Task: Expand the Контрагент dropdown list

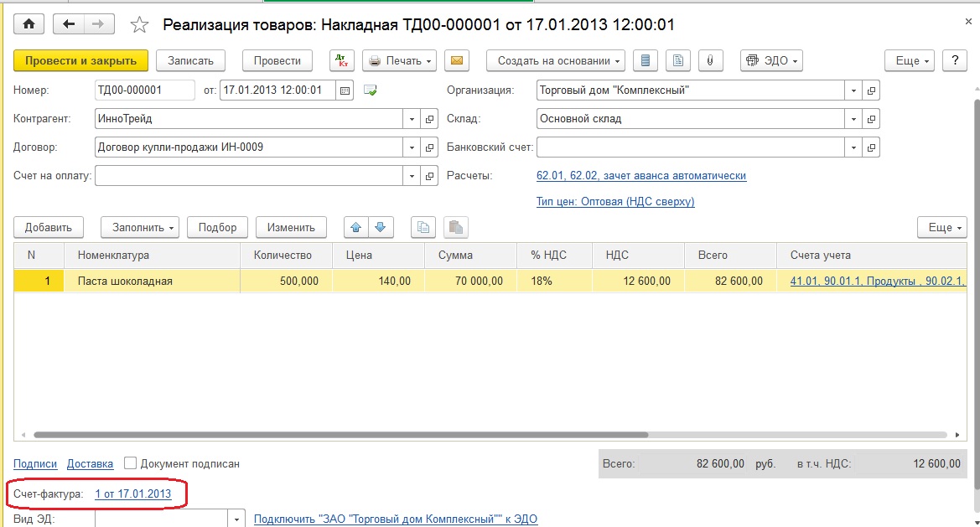Action: [411, 119]
